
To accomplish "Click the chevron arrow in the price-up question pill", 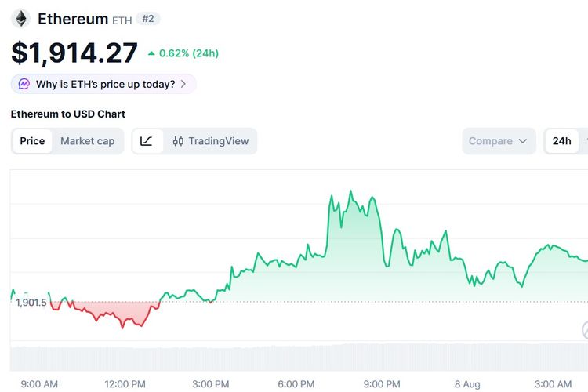I will click(183, 84).
